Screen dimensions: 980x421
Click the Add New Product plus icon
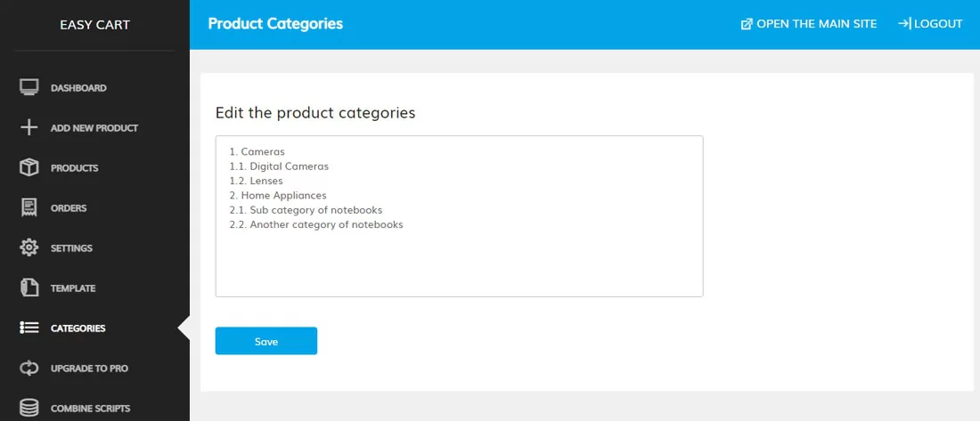pos(29,128)
